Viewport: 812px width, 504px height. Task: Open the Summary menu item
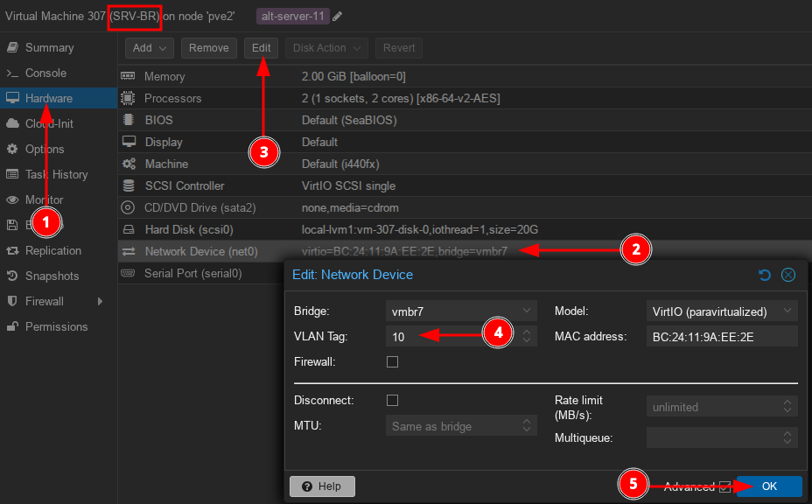(49, 47)
